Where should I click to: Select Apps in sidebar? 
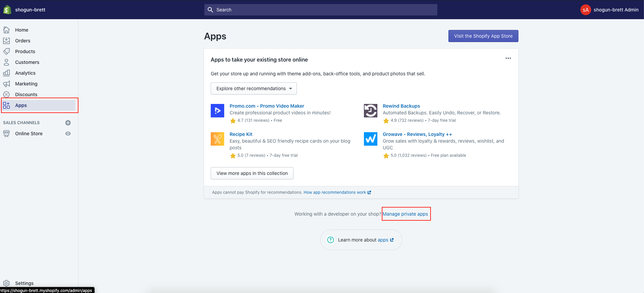click(x=39, y=105)
